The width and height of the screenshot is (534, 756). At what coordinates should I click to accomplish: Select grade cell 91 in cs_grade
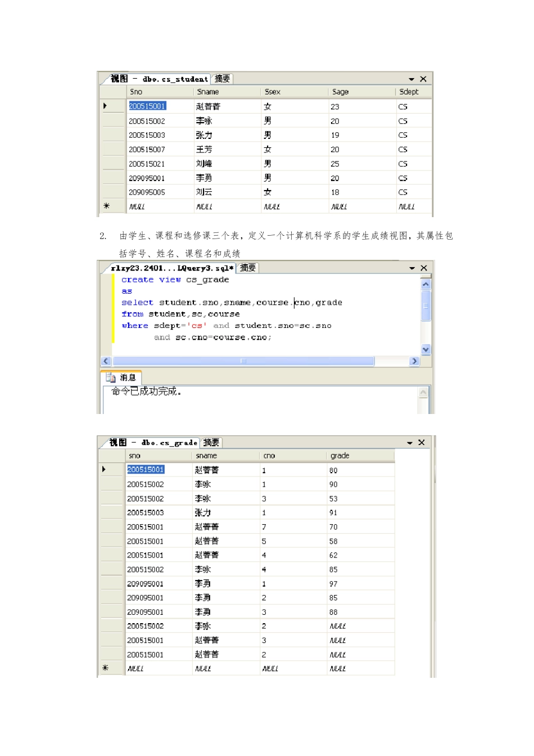pos(360,512)
